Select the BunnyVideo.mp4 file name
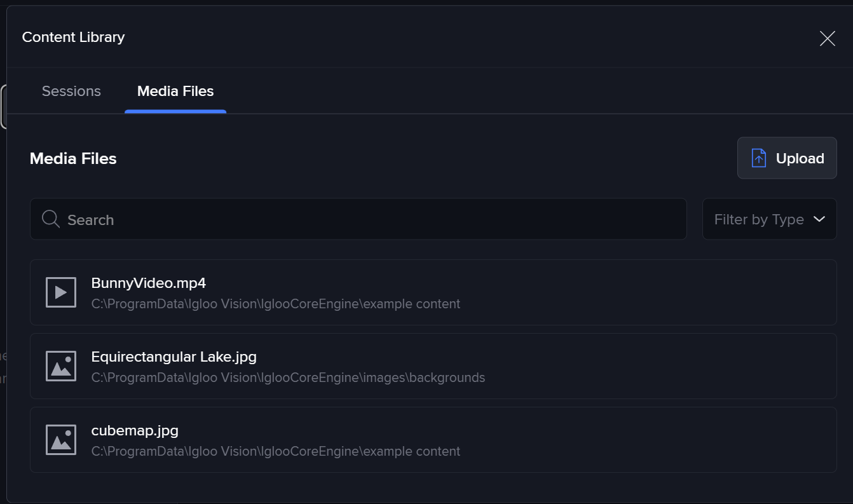Screen dimensions: 853x504 (x=149, y=283)
